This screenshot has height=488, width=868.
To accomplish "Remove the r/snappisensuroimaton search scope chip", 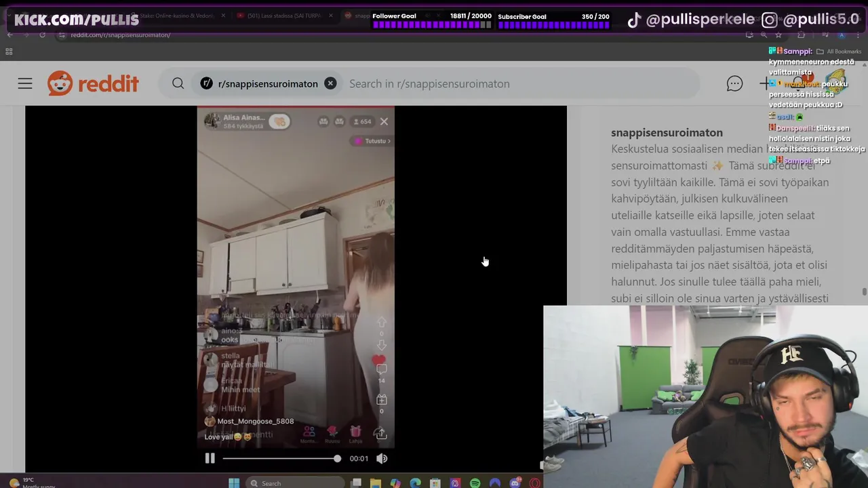I will click(330, 83).
